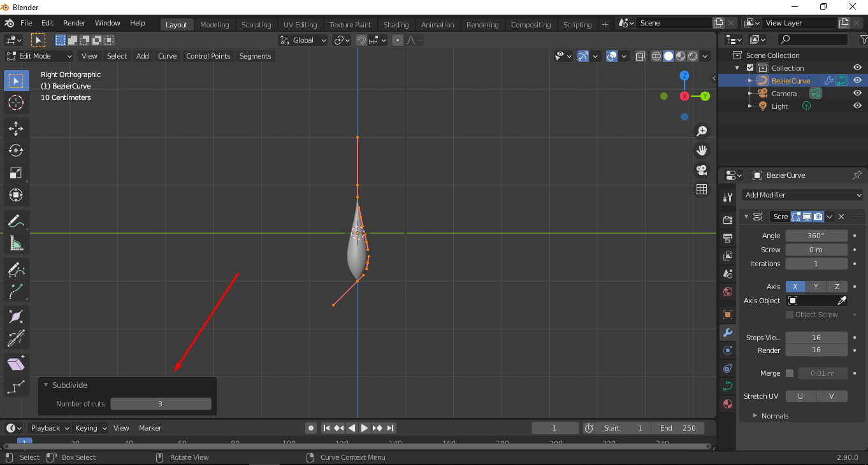Viewport: 868px width, 465px height.
Task: Select the Rotate tool in the toolbar
Action: 15,150
